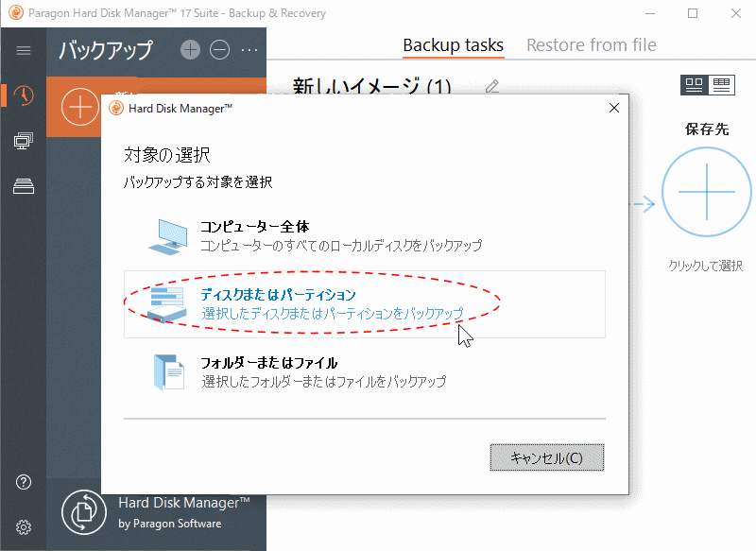The height and width of the screenshot is (551, 756).
Task: Open the Restore from file tab
Action: point(591,45)
